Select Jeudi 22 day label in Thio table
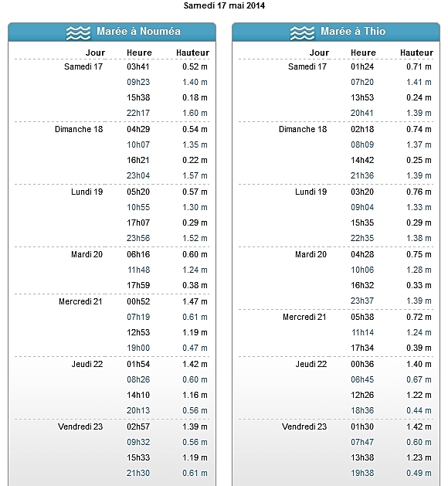 [x=311, y=364]
